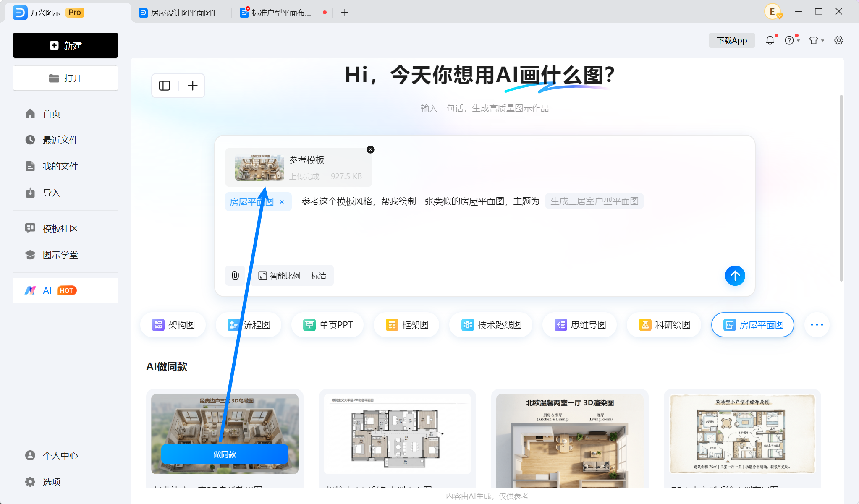Open the 智能比例 ratio dropdown
Viewport: 859px width, 504px height.
[279, 276]
